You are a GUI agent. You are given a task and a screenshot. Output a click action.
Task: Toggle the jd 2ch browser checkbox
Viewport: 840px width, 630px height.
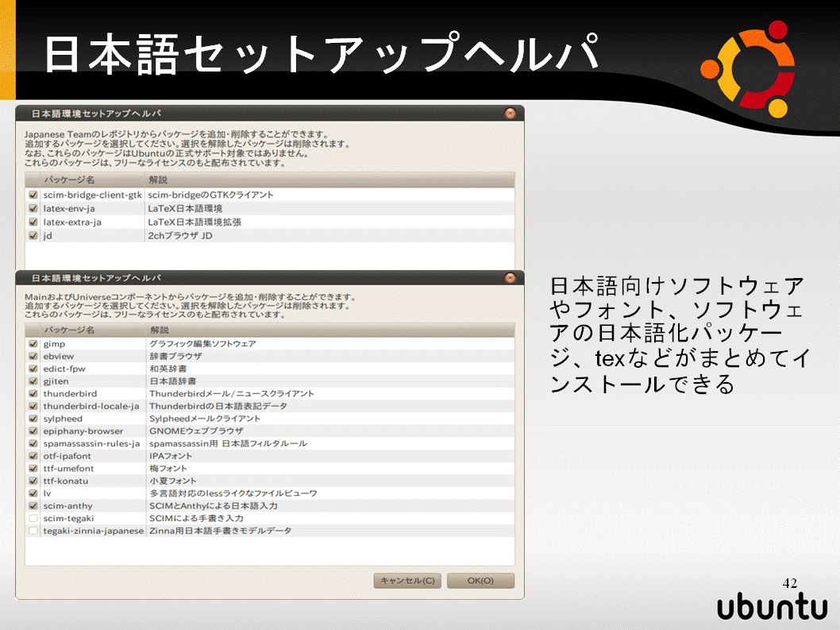click(33, 235)
